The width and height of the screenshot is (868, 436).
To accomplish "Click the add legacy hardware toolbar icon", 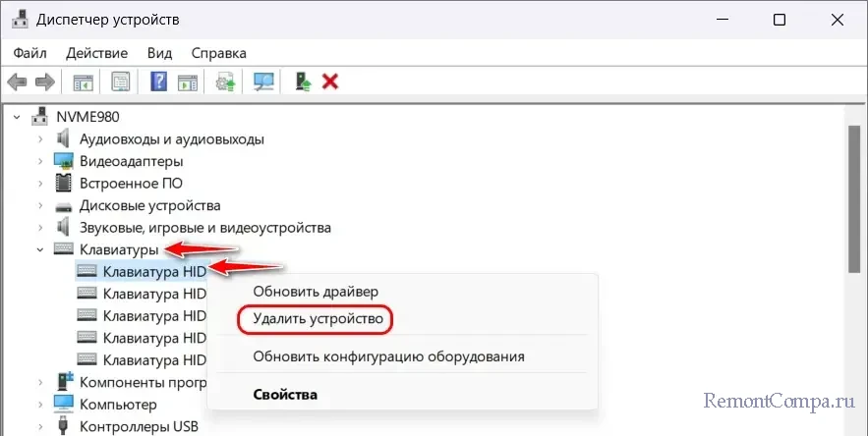I will click(303, 82).
